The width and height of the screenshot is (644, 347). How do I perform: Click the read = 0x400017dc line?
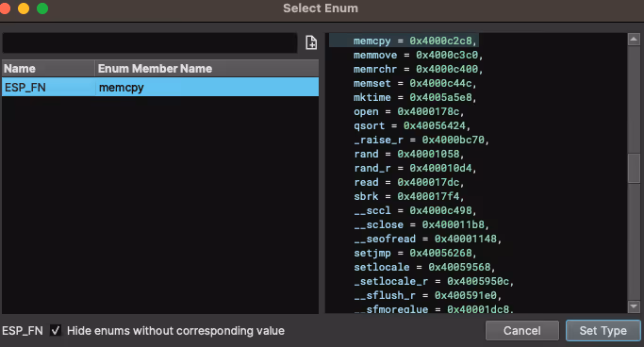point(408,182)
